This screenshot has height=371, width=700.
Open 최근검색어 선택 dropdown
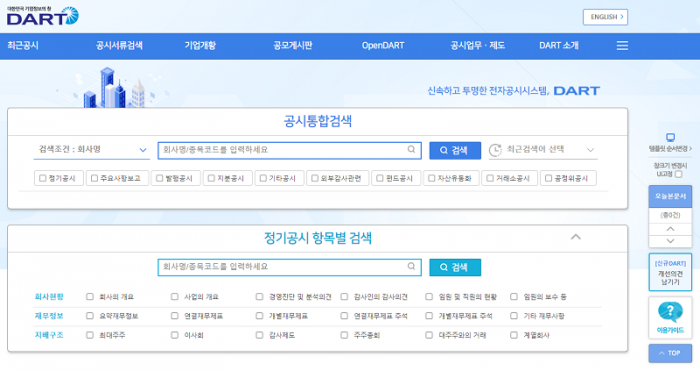[543, 150]
